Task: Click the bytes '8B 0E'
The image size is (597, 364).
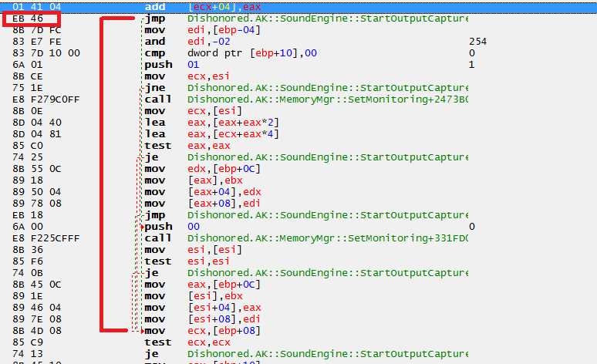Action: click(28, 111)
